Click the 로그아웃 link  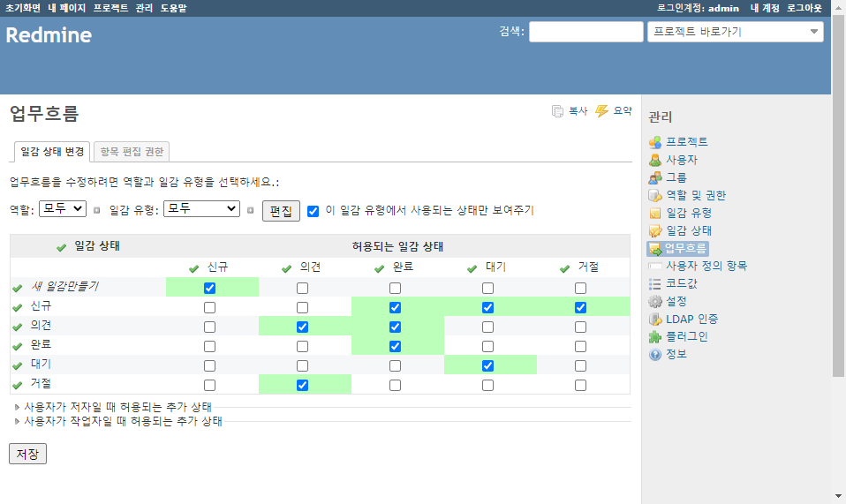pos(804,8)
